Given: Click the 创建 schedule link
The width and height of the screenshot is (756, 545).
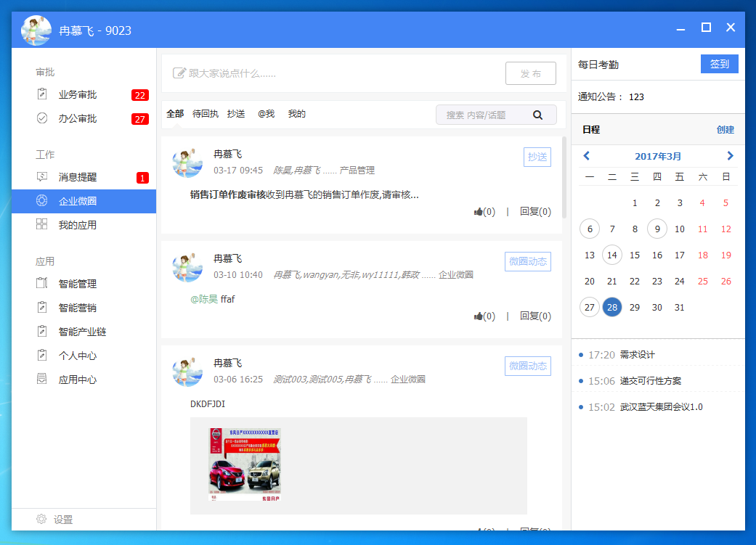Looking at the screenshot, I should [x=725, y=130].
